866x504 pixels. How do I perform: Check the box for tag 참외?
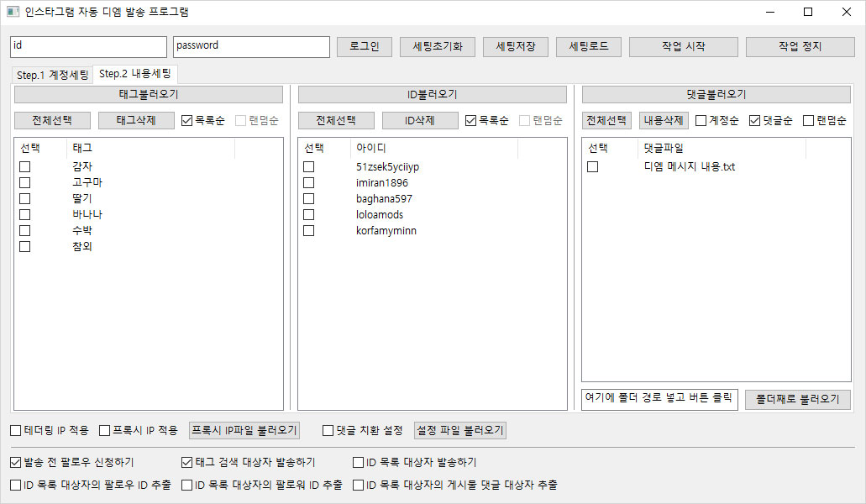(x=25, y=247)
